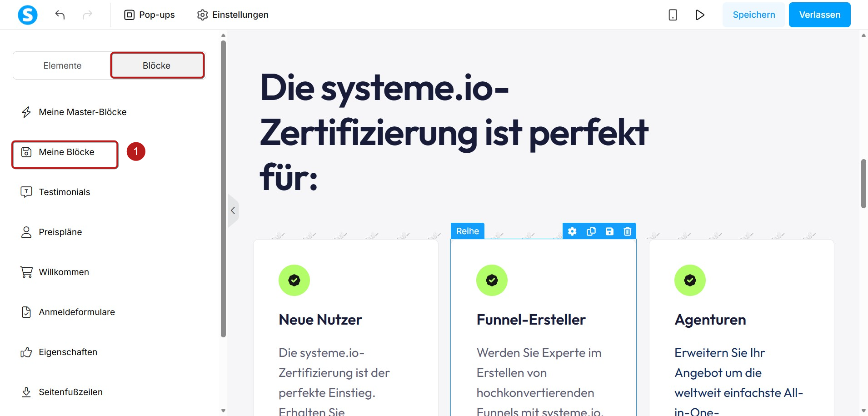The height and width of the screenshot is (416, 868).
Task: Open the Pop-ups menu
Action: pyautogui.click(x=150, y=15)
